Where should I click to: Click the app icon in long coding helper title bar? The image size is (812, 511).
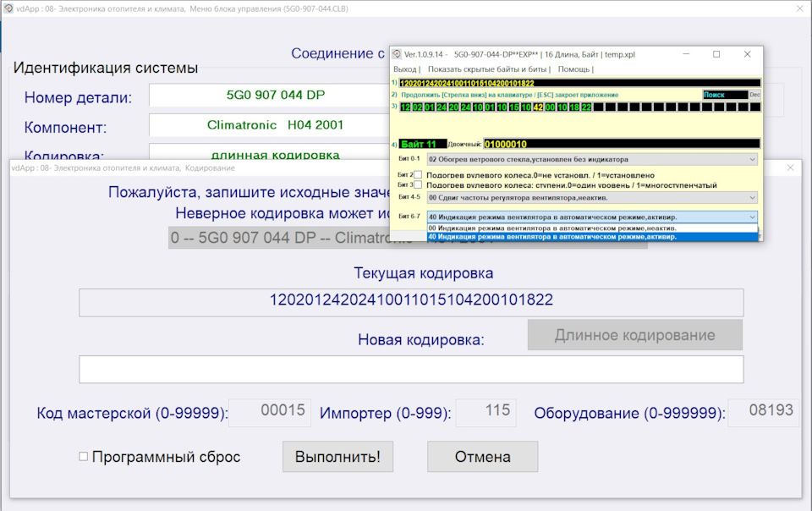(x=396, y=54)
